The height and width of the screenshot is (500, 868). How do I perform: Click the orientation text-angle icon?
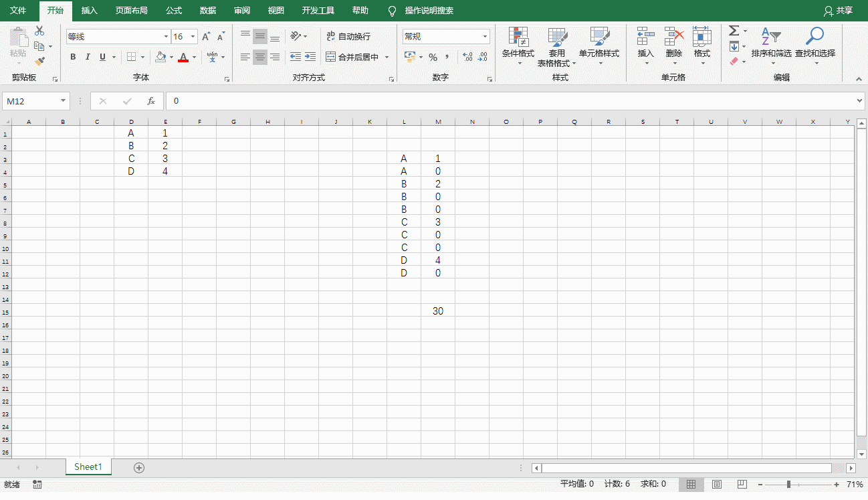[296, 36]
